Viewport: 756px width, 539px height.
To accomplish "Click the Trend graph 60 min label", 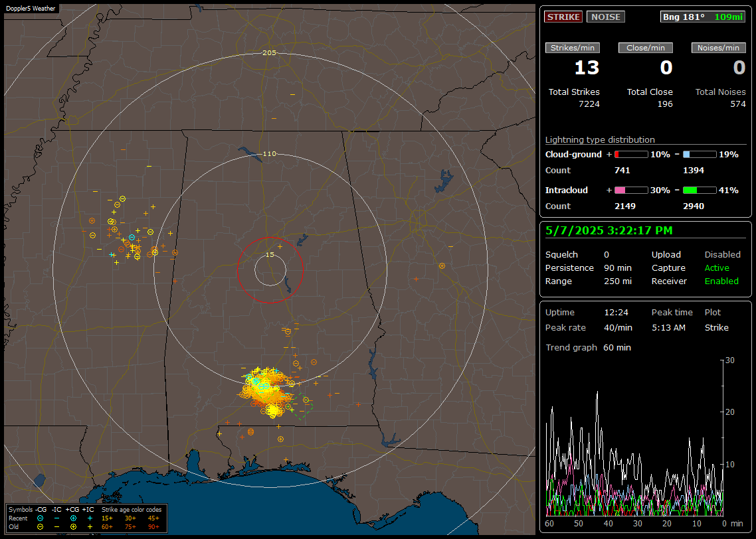I will 588,348.
